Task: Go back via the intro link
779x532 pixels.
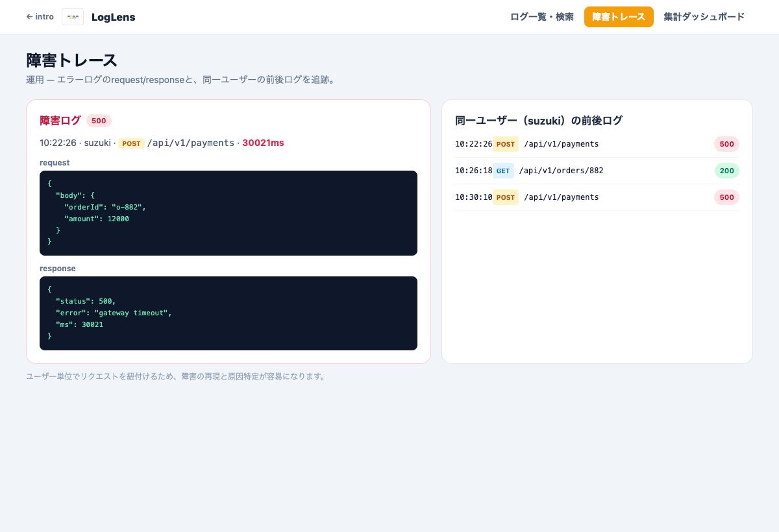Action: coord(40,17)
